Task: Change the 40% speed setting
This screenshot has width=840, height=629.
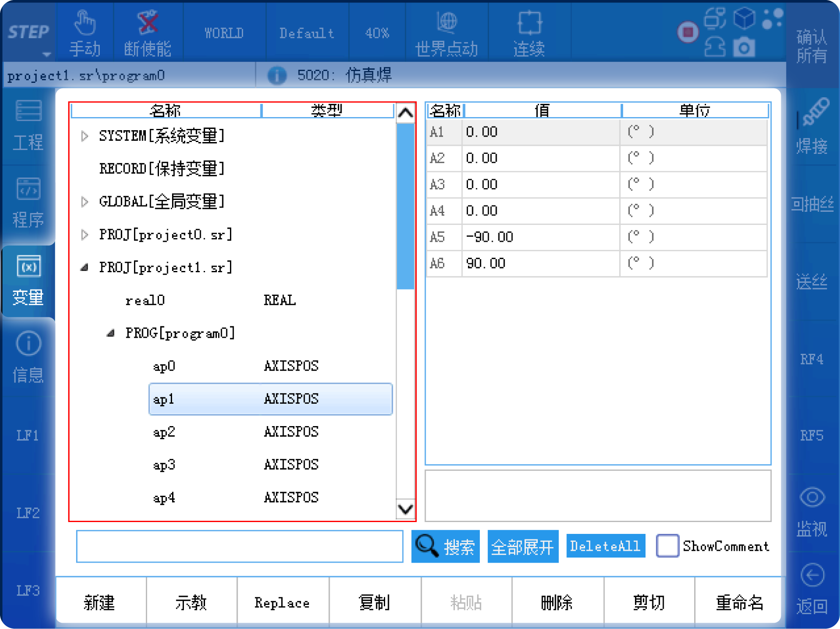Action: point(377,33)
